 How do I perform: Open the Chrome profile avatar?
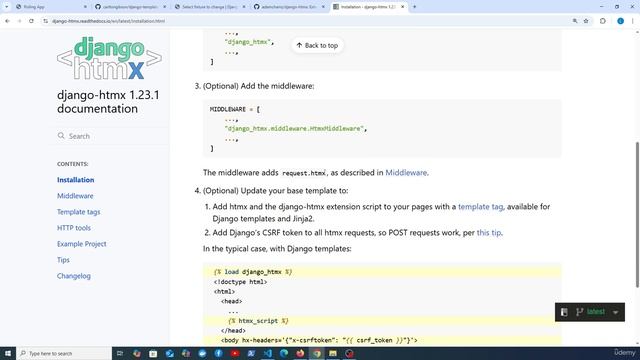tap(620, 21)
